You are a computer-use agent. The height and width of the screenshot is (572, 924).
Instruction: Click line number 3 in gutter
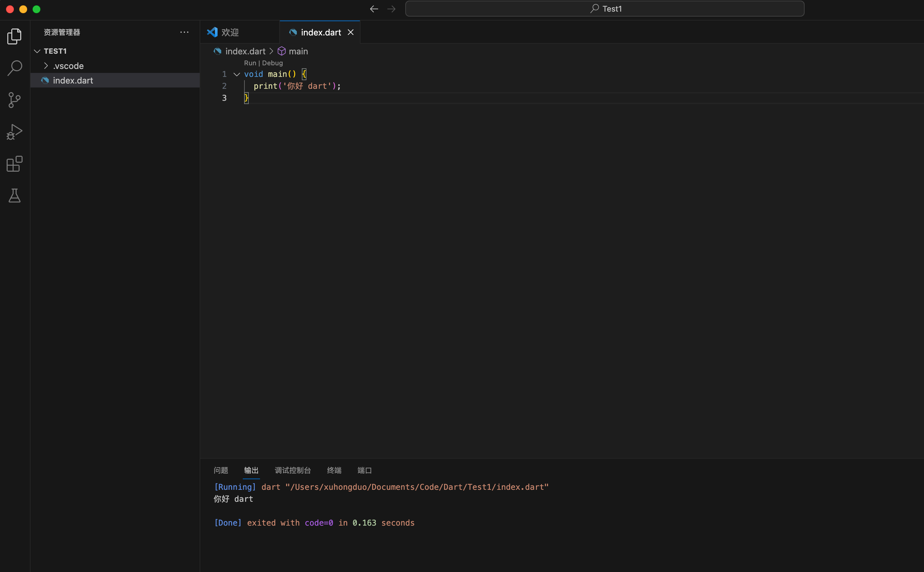(x=225, y=98)
